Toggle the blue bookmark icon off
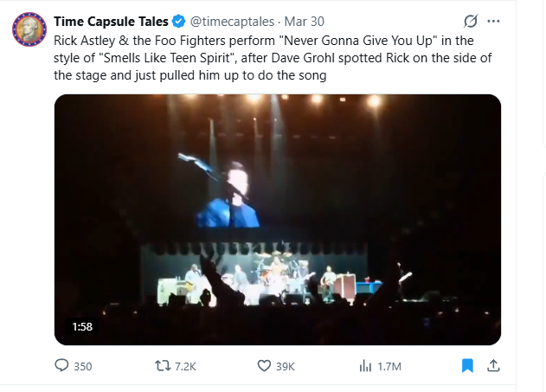 tap(467, 366)
